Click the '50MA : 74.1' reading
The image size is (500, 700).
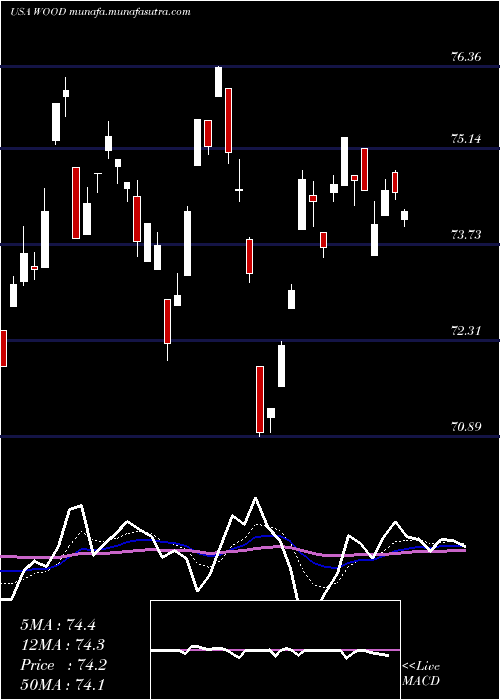pos(62,684)
